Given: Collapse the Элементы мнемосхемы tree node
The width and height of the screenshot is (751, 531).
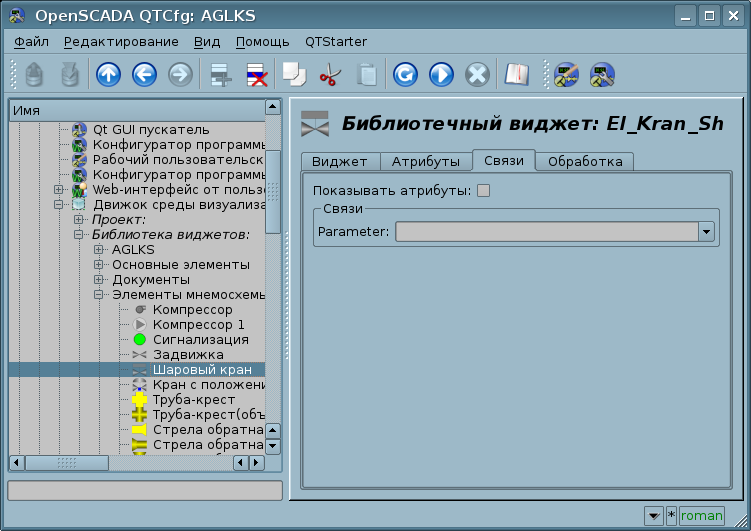Looking at the screenshot, I should (99, 295).
